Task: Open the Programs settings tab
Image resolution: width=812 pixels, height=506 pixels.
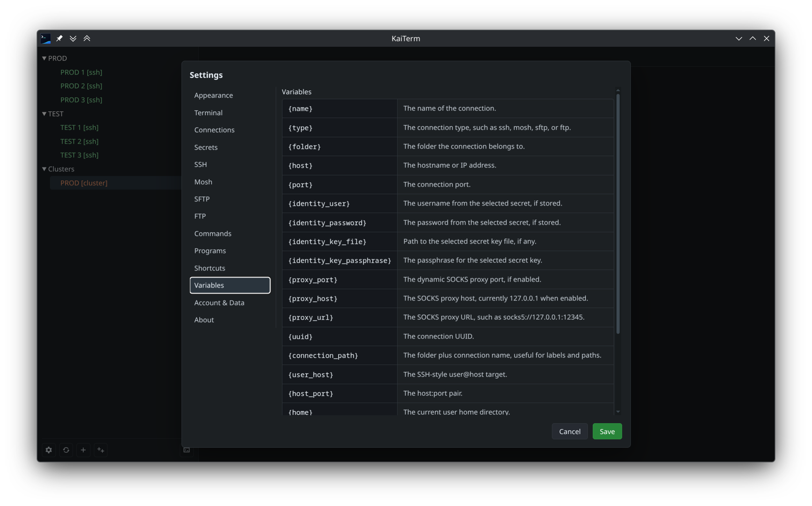Action: 230,251
